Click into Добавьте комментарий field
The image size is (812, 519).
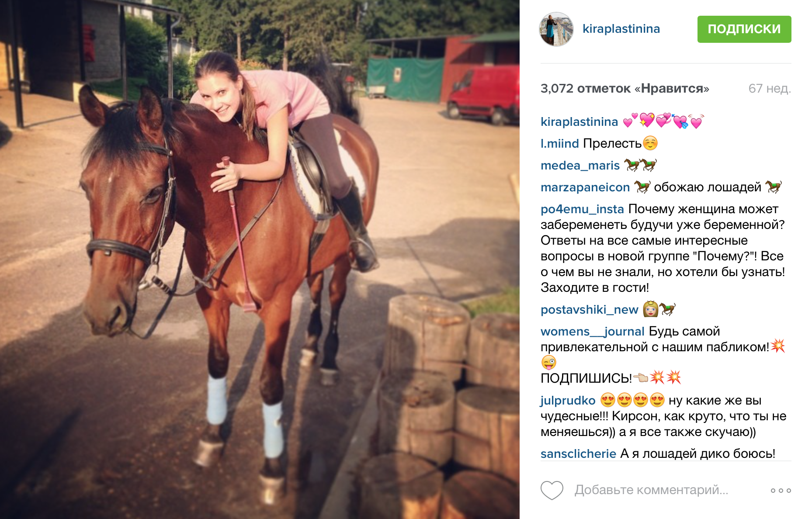click(651, 490)
